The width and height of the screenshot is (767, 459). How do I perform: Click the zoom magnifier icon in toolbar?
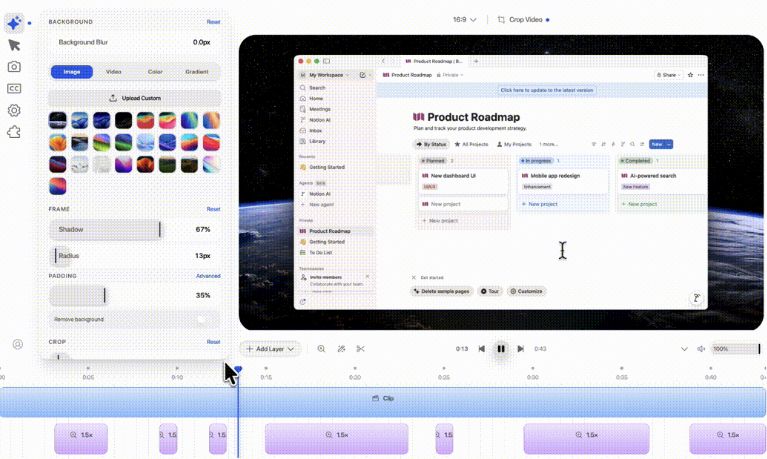coord(321,349)
